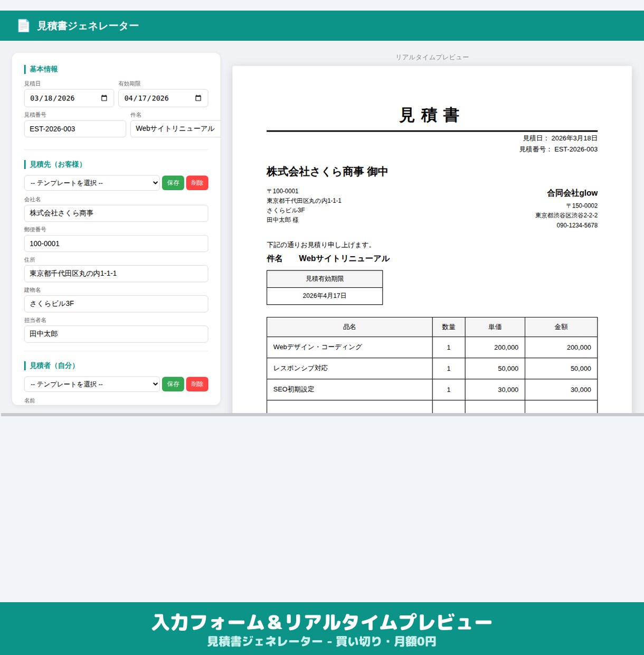This screenshot has height=655, width=644.
Task: Delete template in 見積者（自分） section
Action: (197, 384)
